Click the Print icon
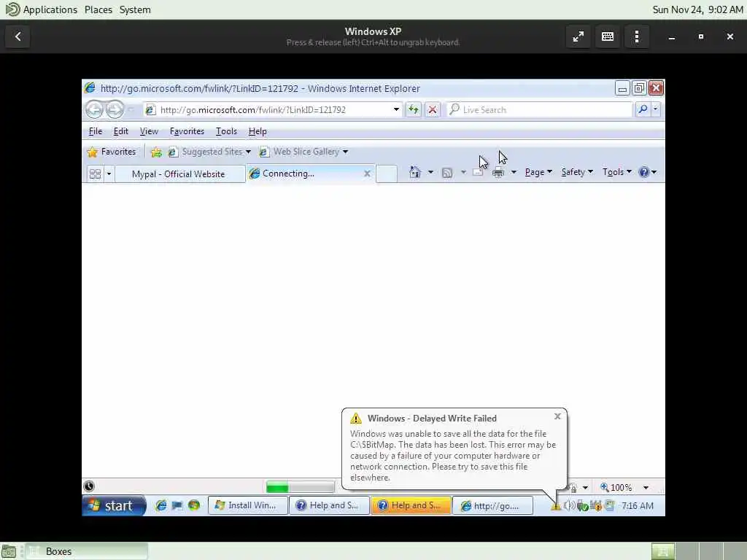This screenshot has width=747, height=560. coord(498,172)
